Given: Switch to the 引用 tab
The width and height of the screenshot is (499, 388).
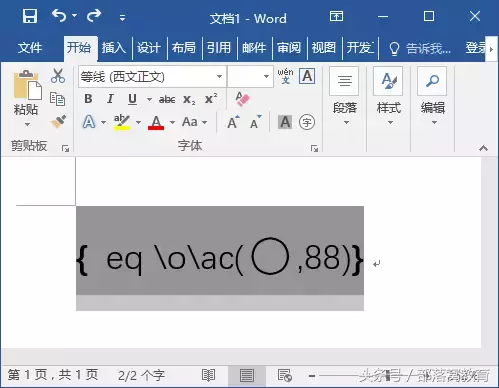Looking at the screenshot, I should [x=219, y=48].
